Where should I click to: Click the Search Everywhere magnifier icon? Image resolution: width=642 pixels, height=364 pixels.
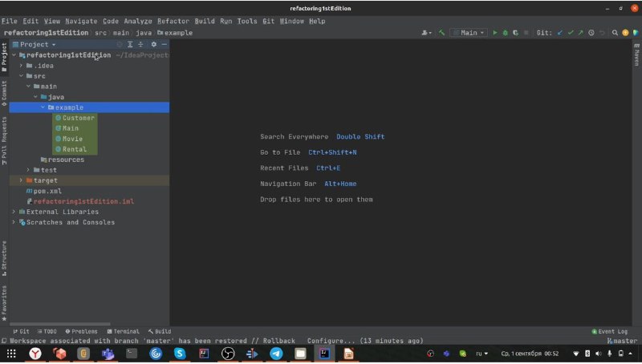click(x=615, y=33)
